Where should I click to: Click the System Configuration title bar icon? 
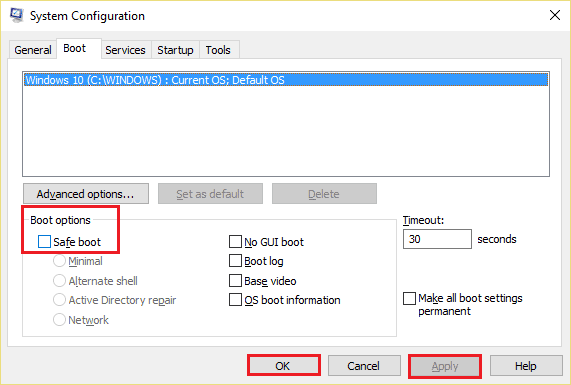16,15
